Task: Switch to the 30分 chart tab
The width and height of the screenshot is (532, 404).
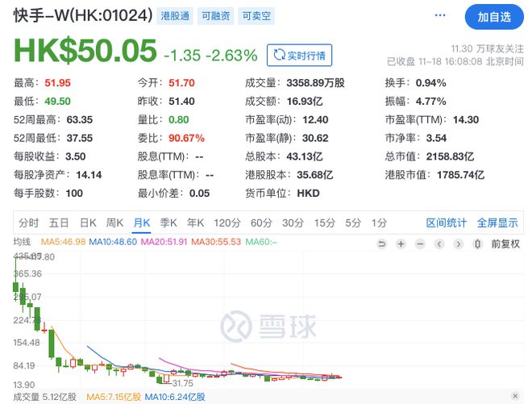Action: 293,223
